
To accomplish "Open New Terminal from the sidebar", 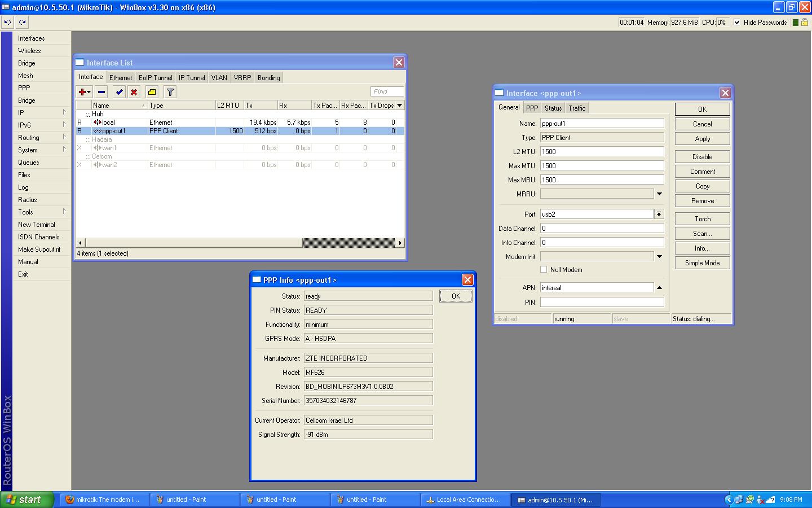I will pyautogui.click(x=42, y=225).
